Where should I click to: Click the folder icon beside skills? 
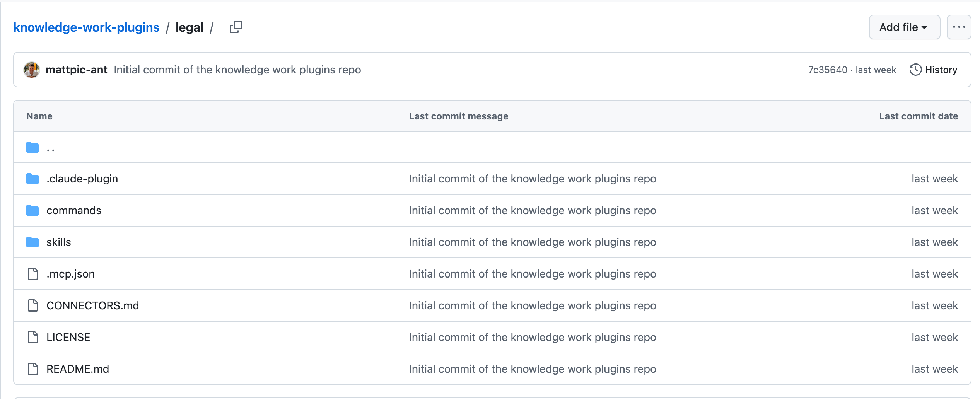[32, 242]
